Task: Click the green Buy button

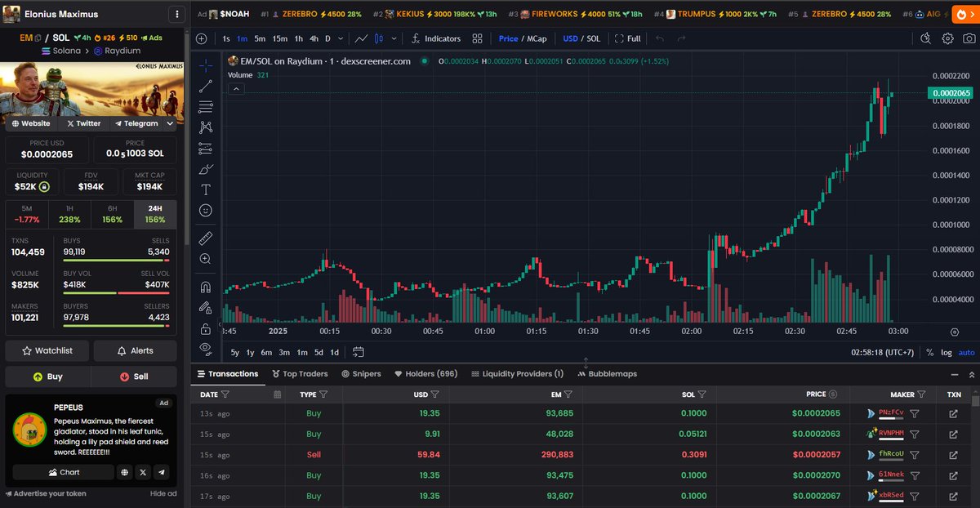Action: [47, 377]
